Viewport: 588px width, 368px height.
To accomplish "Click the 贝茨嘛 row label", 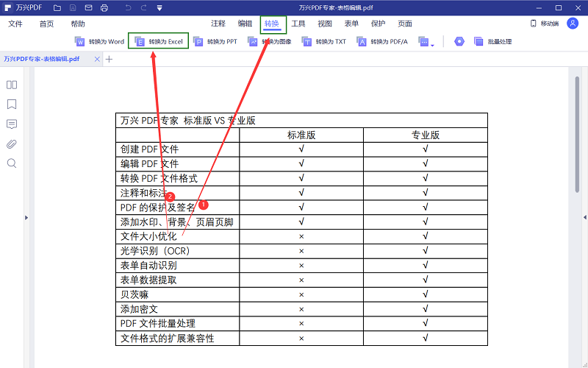I will tap(135, 295).
